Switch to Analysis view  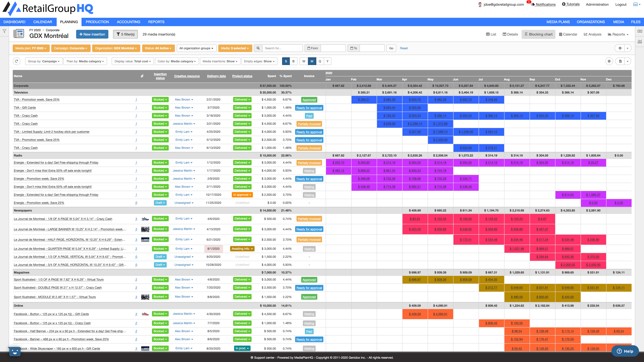click(x=593, y=34)
